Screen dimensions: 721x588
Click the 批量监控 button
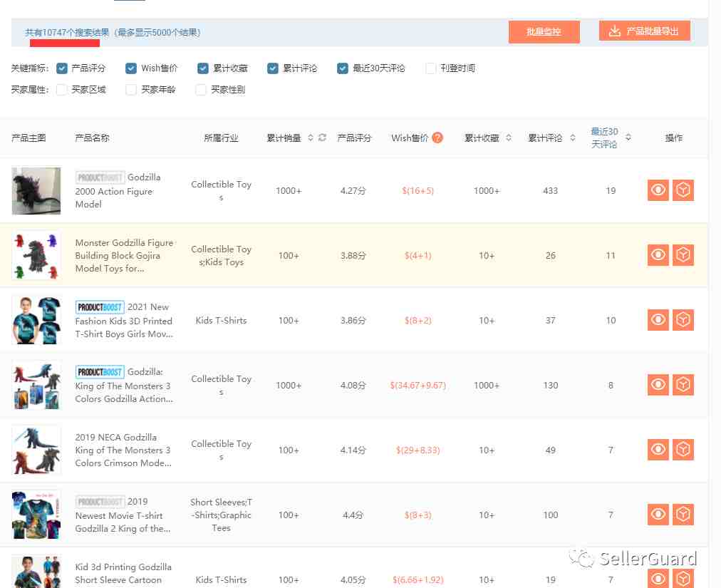coord(544,32)
